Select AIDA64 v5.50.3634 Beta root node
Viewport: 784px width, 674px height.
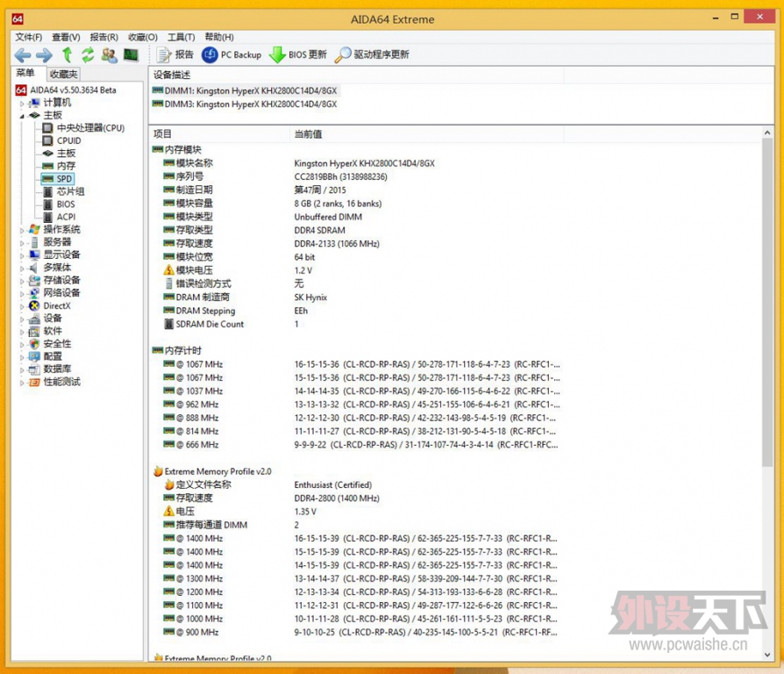click(73, 90)
